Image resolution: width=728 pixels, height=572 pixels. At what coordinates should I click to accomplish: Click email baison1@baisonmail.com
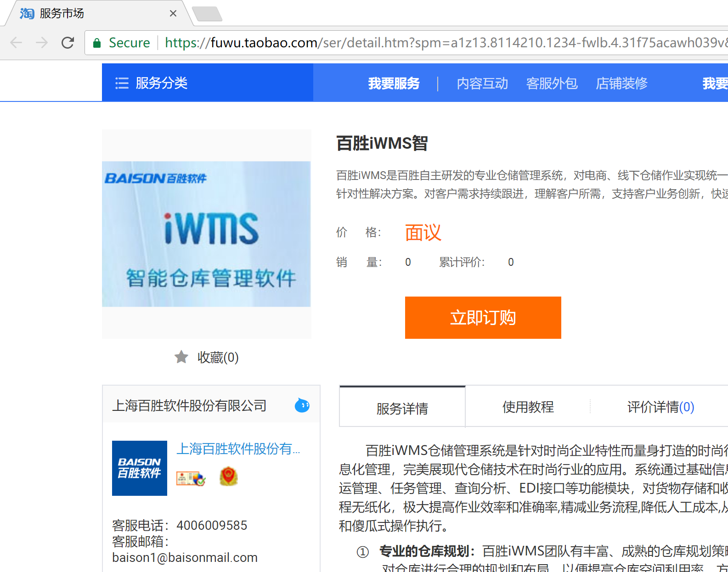pos(185,557)
